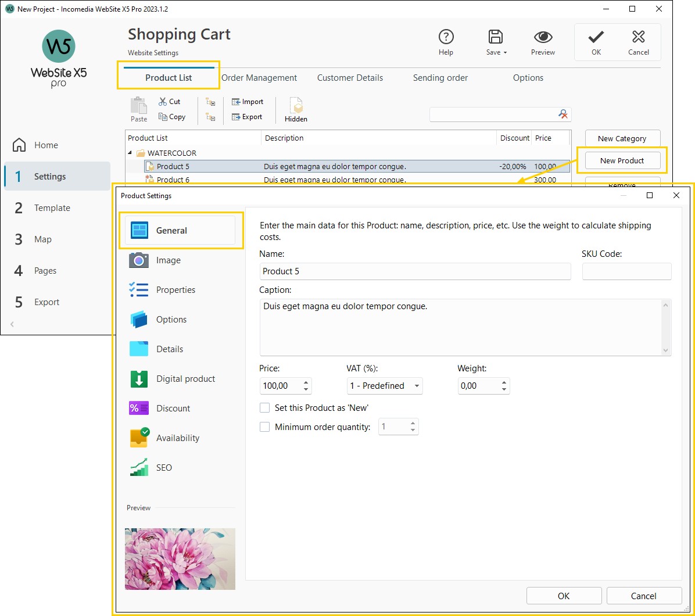Screen dimensions: 695x616
Task: Select the Digital product section icon
Action: (138, 378)
